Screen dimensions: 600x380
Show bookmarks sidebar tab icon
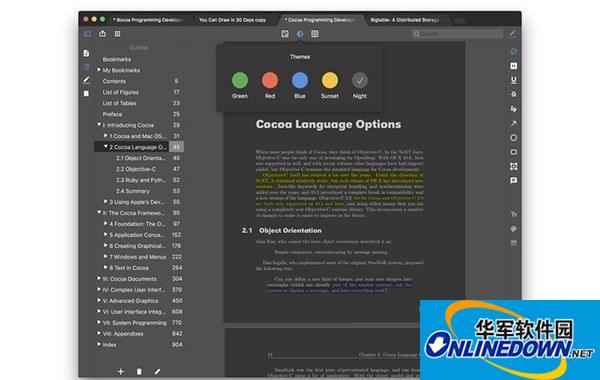tap(86, 93)
